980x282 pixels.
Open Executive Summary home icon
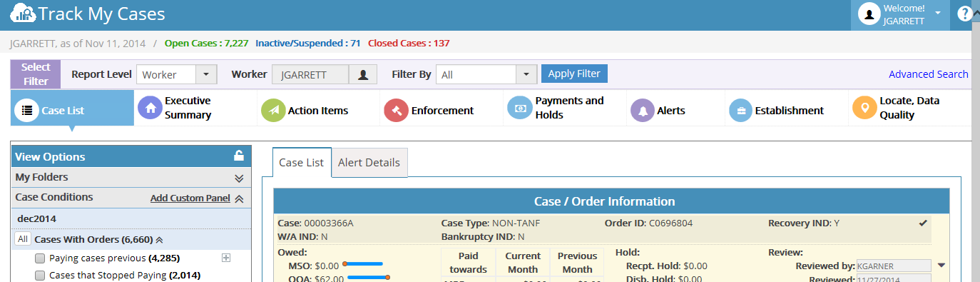tap(150, 109)
